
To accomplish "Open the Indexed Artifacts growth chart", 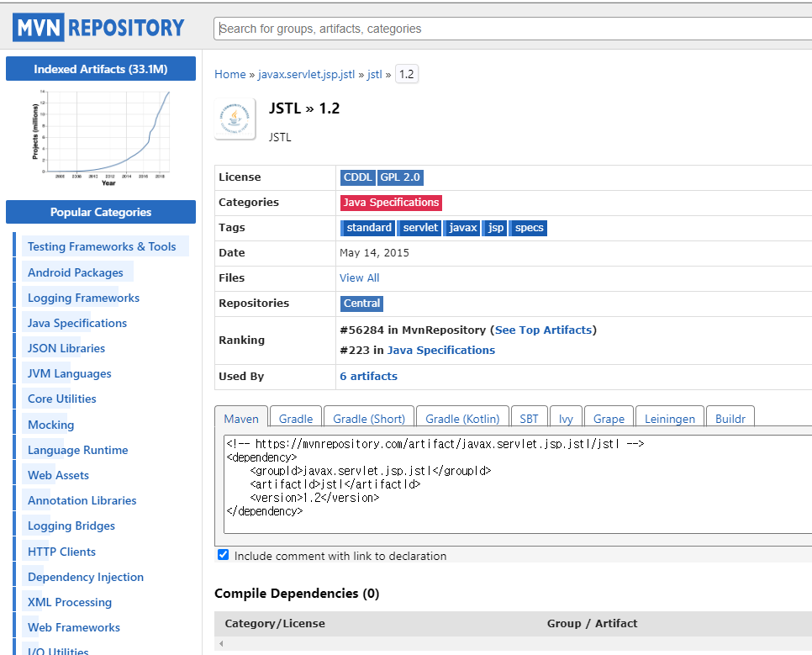I will pyautogui.click(x=101, y=138).
